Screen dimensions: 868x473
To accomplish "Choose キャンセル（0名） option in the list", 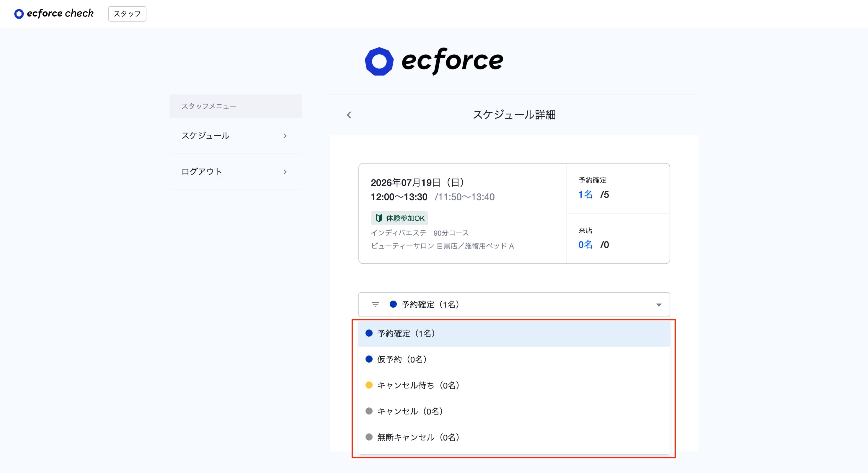I will coord(514,411).
